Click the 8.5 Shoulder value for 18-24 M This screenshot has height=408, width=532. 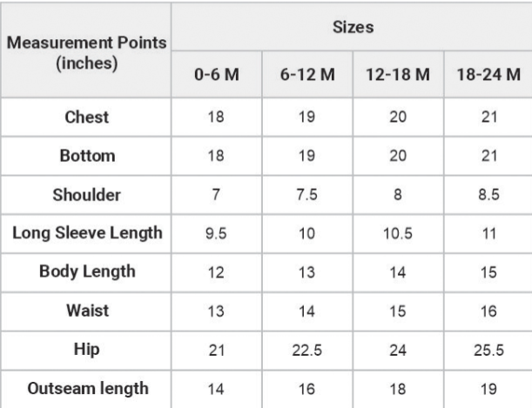pos(488,195)
